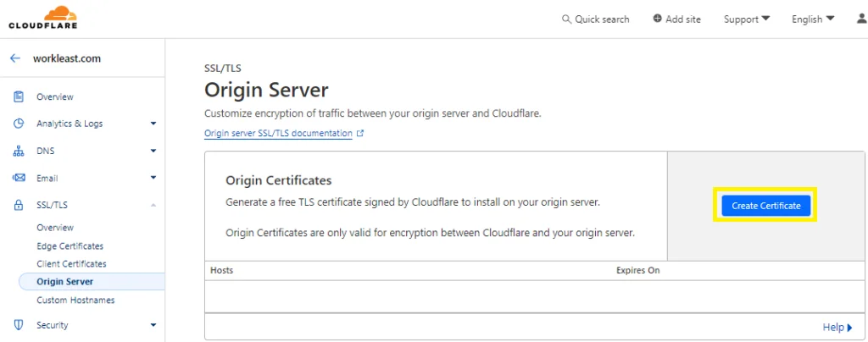Click the Cloudflare logo
The width and height of the screenshot is (868, 342).
pos(43,18)
